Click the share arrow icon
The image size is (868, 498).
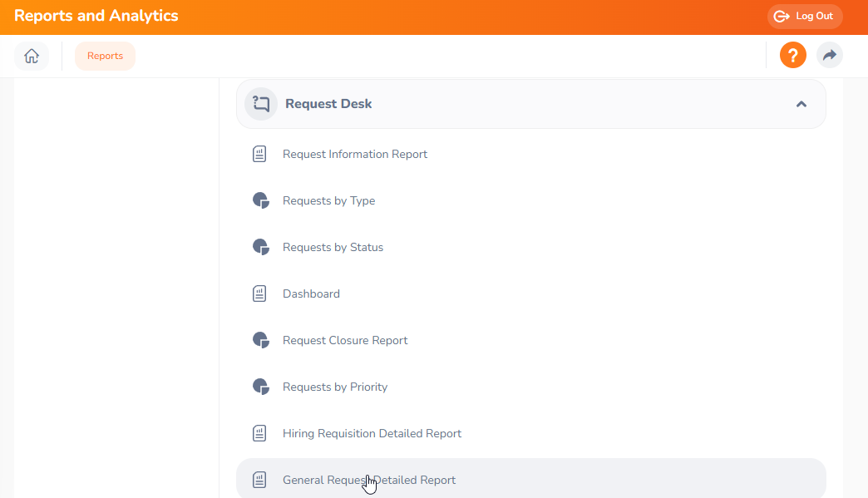pyautogui.click(x=829, y=56)
